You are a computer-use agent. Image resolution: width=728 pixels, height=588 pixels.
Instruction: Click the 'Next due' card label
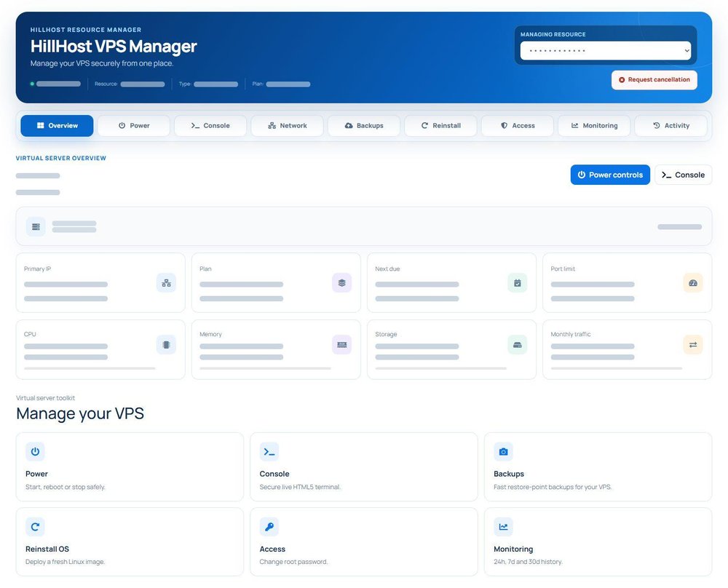[x=387, y=269]
